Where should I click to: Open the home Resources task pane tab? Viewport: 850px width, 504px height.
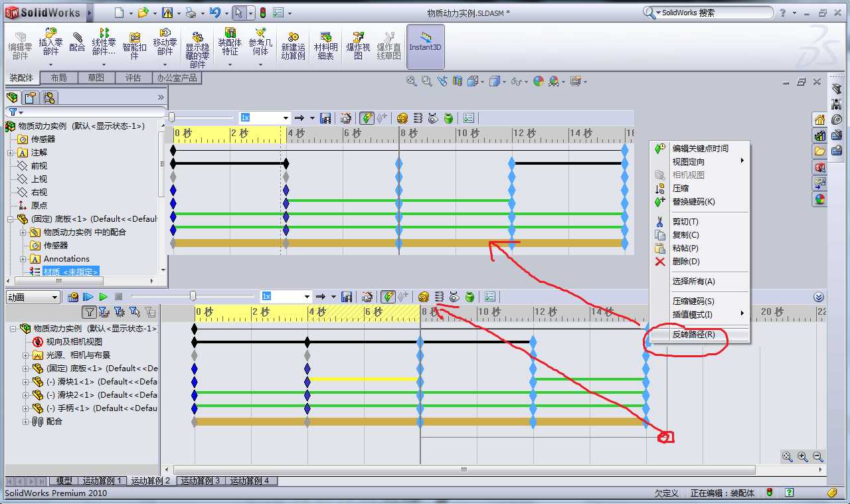[x=819, y=120]
